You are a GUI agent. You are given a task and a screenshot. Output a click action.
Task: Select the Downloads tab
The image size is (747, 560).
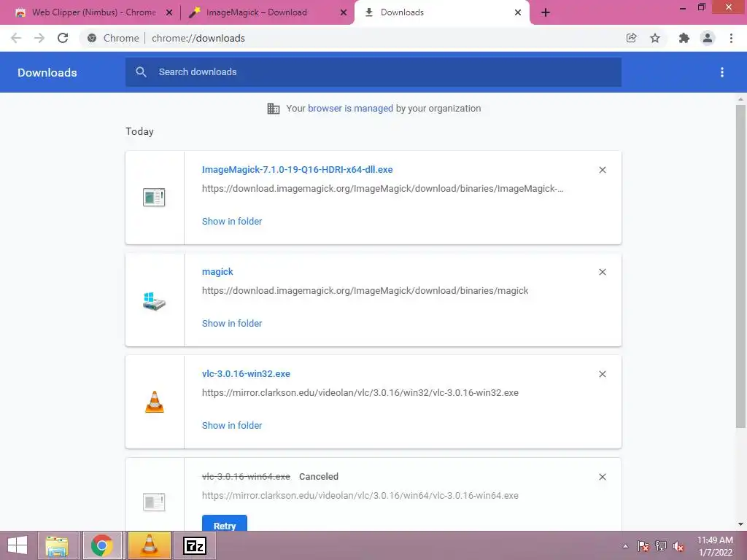441,12
